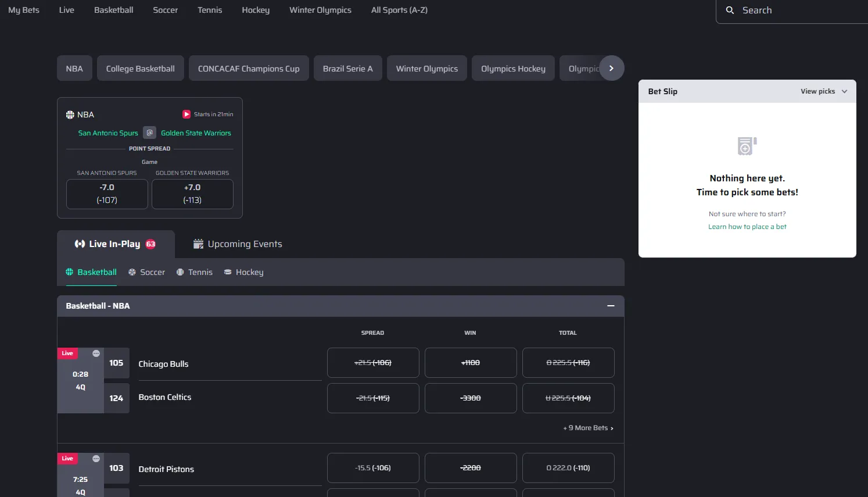Image resolution: width=868 pixels, height=497 pixels.
Task: Select the NBA league chip
Action: tap(74, 69)
